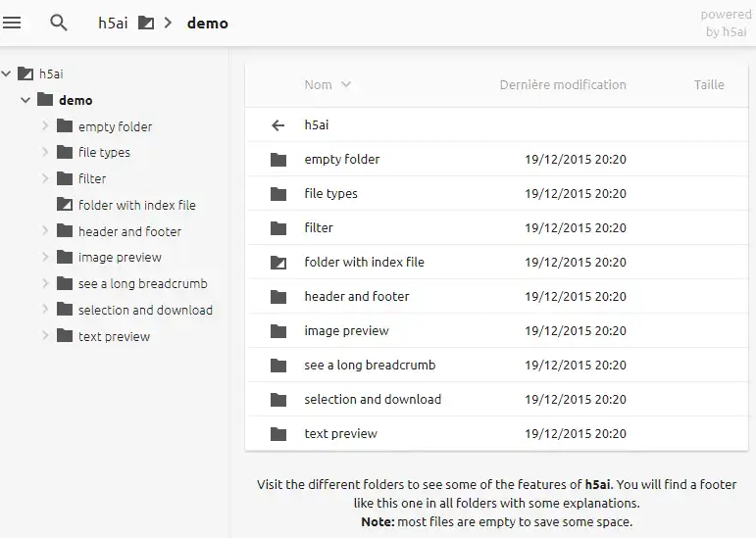Click the search magnifier icon
This screenshot has height=538, width=756.
click(x=59, y=23)
